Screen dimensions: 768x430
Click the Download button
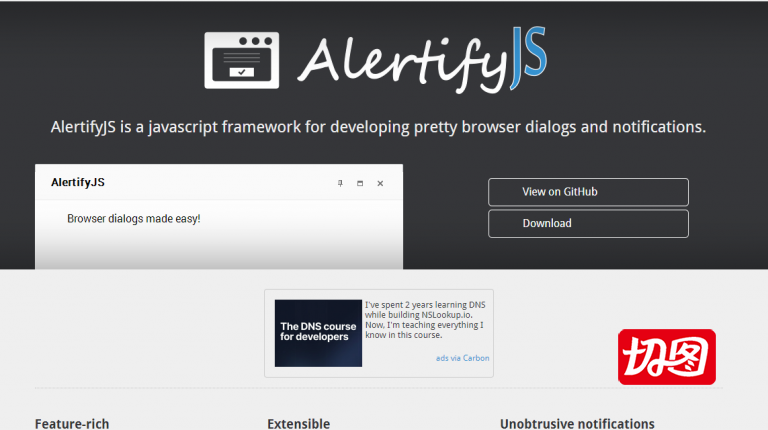[x=588, y=224]
